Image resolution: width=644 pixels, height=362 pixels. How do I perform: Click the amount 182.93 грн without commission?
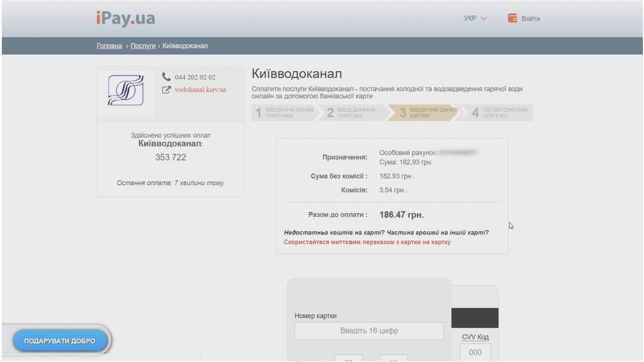pos(397,176)
